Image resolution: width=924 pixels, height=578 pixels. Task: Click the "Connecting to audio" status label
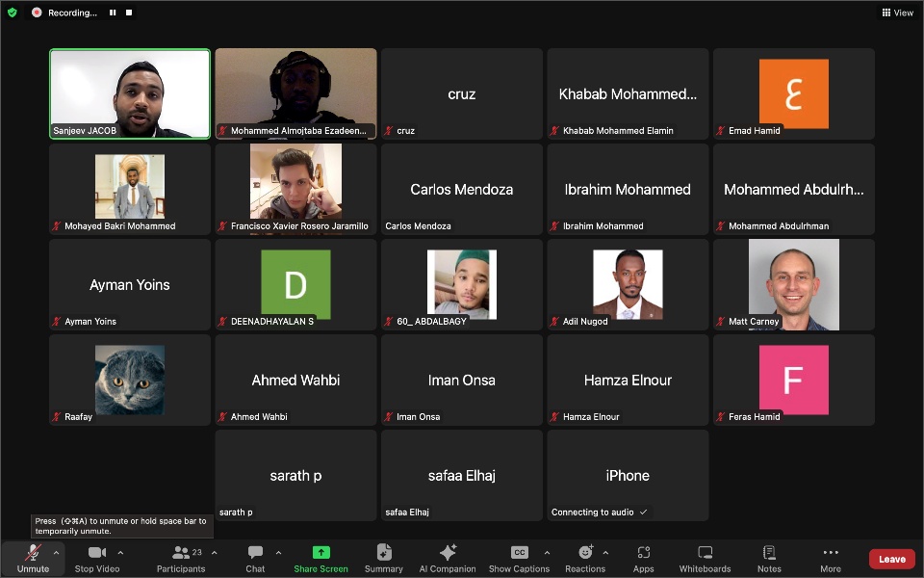[x=592, y=512]
